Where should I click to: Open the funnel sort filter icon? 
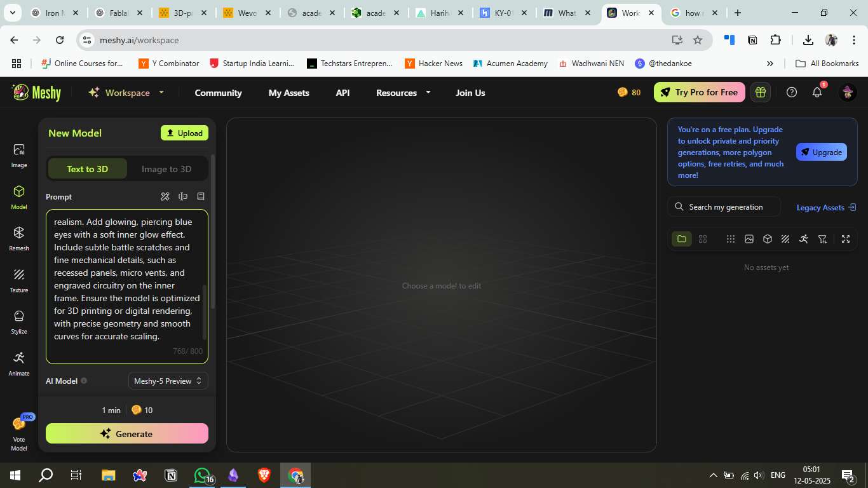(x=823, y=239)
